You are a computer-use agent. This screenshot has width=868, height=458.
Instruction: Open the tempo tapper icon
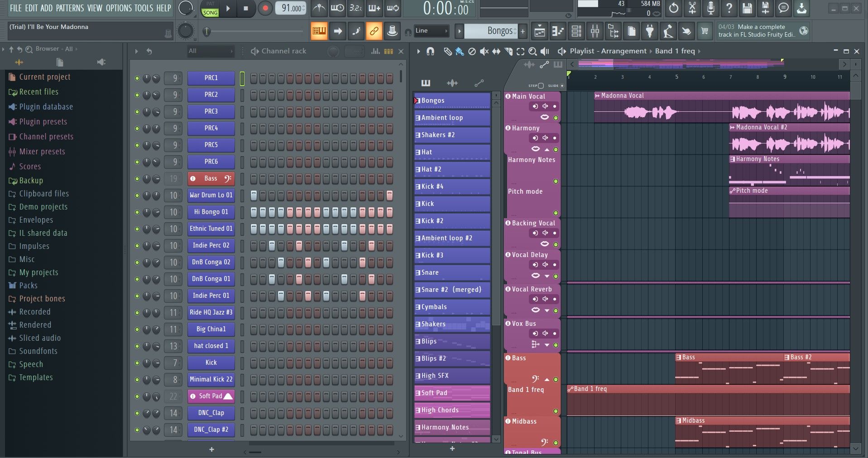click(668, 31)
